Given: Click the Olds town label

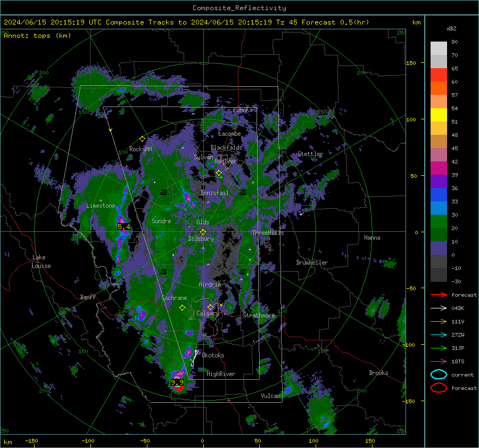Looking at the screenshot, I should click(203, 222).
